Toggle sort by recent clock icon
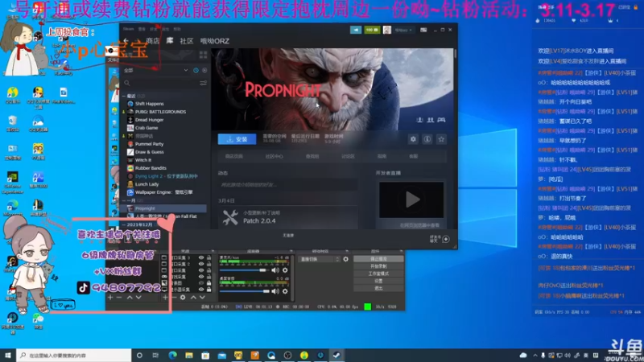The height and width of the screenshot is (362, 644). [x=196, y=70]
